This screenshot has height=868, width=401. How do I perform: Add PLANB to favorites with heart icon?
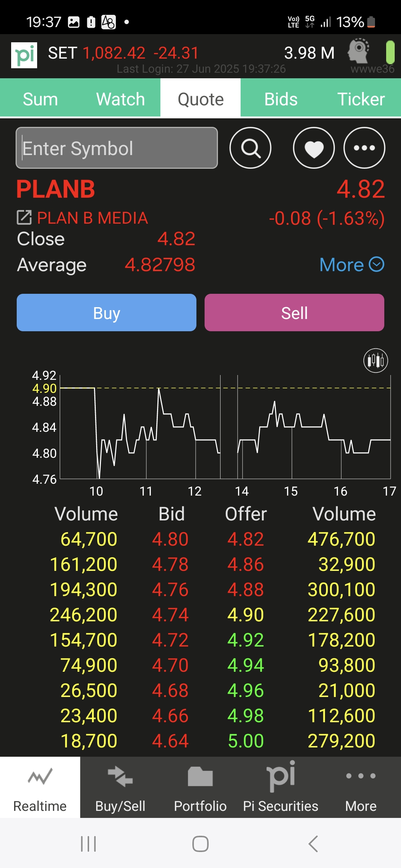(x=314, y=148)
